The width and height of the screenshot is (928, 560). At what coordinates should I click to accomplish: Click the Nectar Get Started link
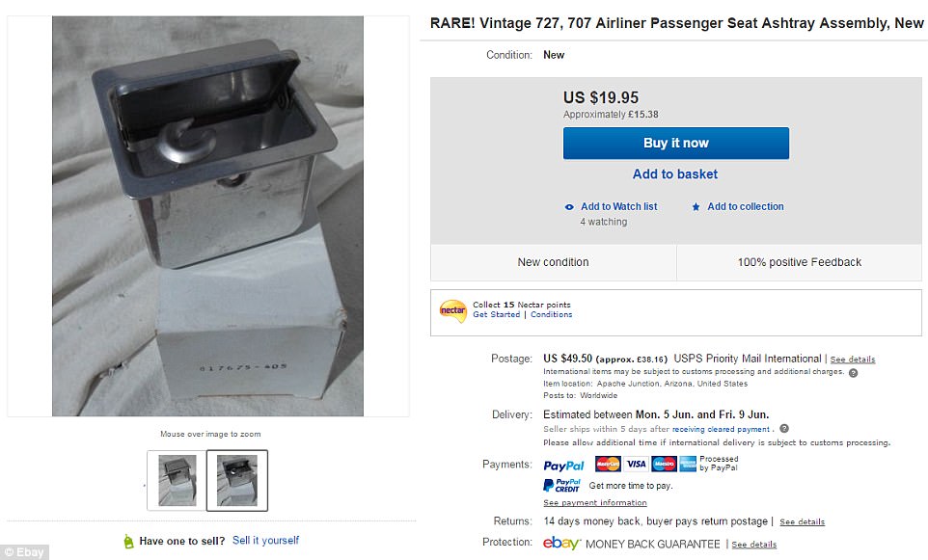[x=496, y=315]
